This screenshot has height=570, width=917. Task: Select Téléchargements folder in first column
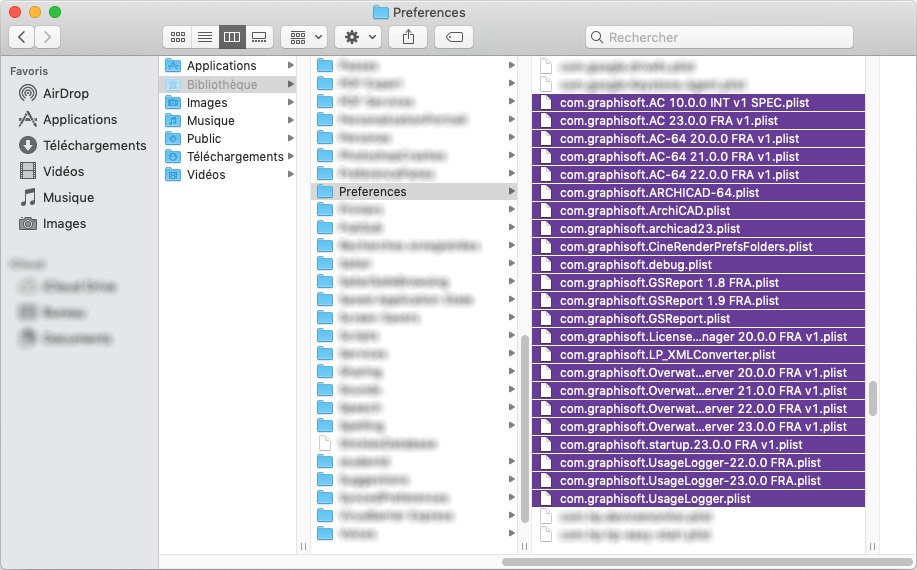coord(227,157)
